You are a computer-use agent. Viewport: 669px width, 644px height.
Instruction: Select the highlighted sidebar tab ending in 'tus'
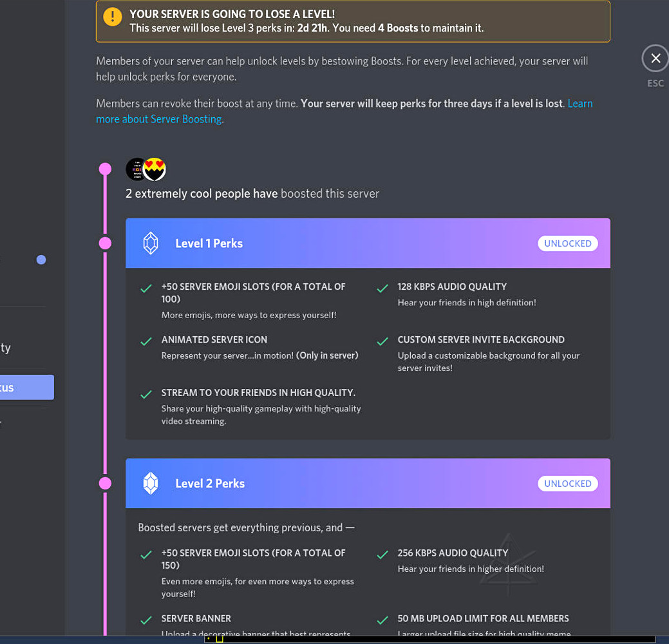26,388
